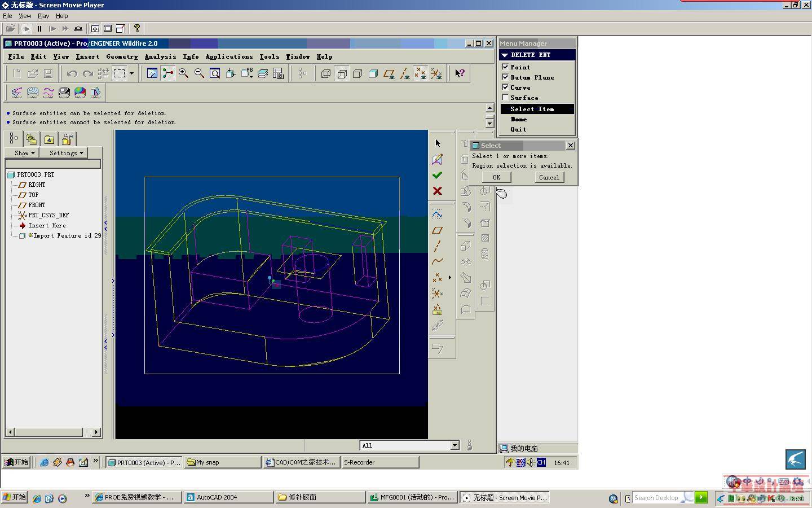Viewport: 812px width, 508px height.
Task: Click Cancel in the Select dialog
Action: click(549, 177)
